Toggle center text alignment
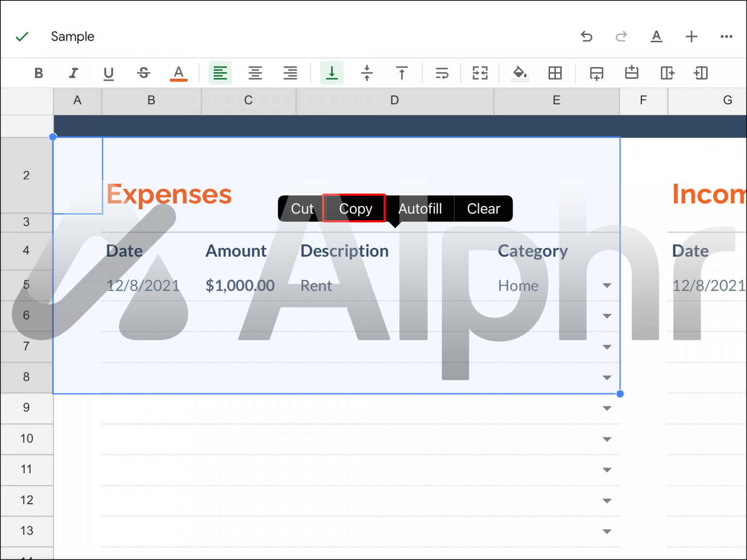This screenshot has width=747, height=560. click(x=255, y=73)
